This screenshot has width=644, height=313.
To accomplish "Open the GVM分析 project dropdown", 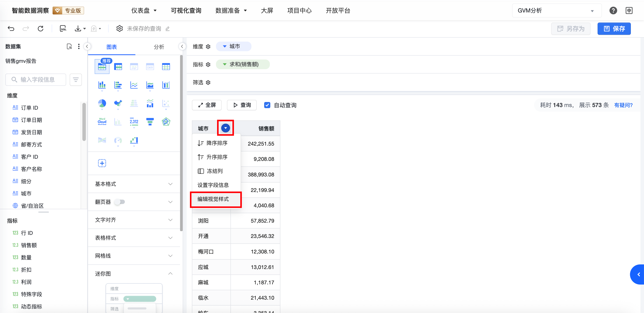I will [x=557, y=11].
